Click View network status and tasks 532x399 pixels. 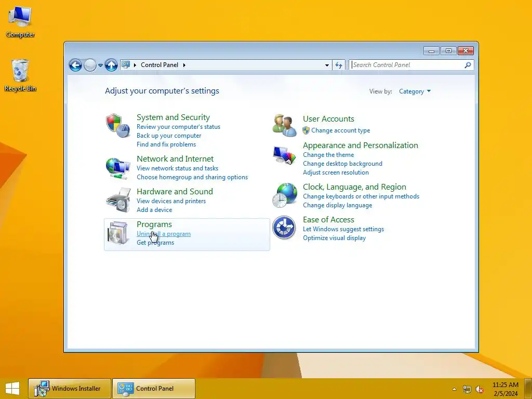pyautogui.click(x=178, y=168)
